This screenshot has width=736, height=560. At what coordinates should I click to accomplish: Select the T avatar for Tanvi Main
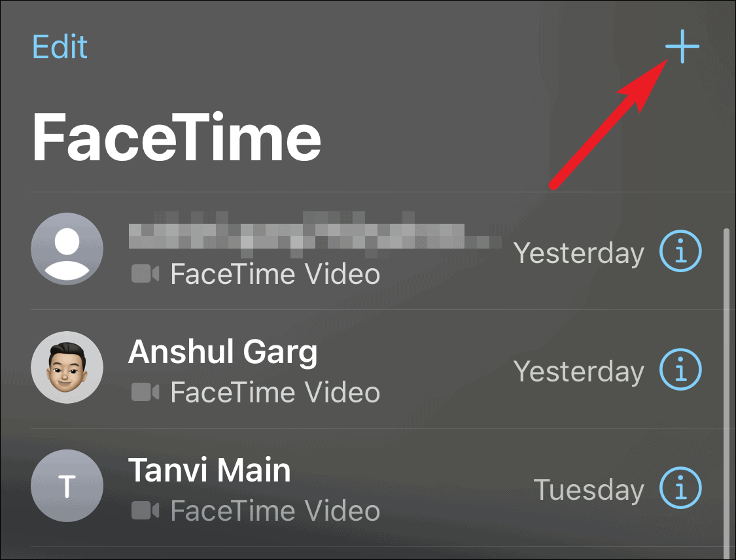tap(67, 485)
